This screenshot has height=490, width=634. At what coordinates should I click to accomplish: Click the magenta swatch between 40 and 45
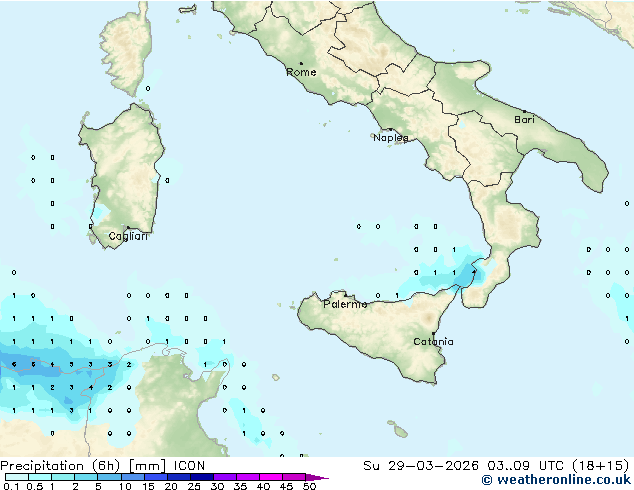click(271, 477)
